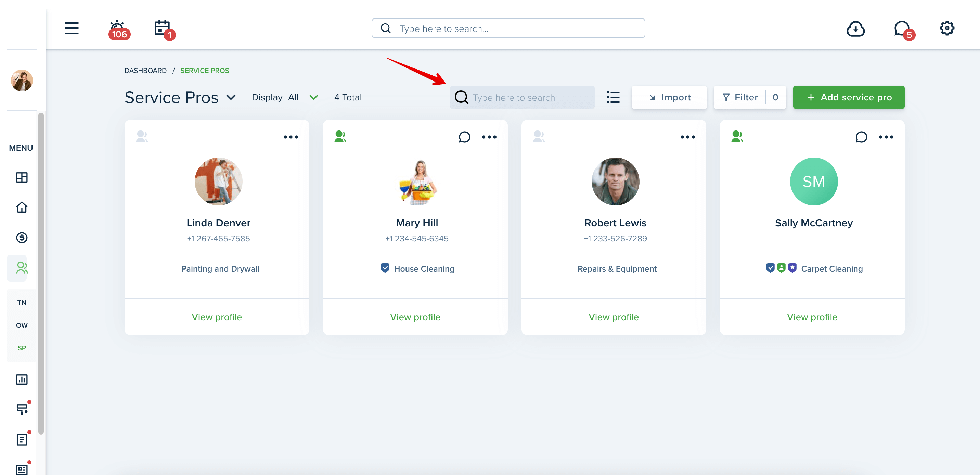980x475 pixels.
Task: Click Mary Hill's green status person icon
Action: click(340, 136)
